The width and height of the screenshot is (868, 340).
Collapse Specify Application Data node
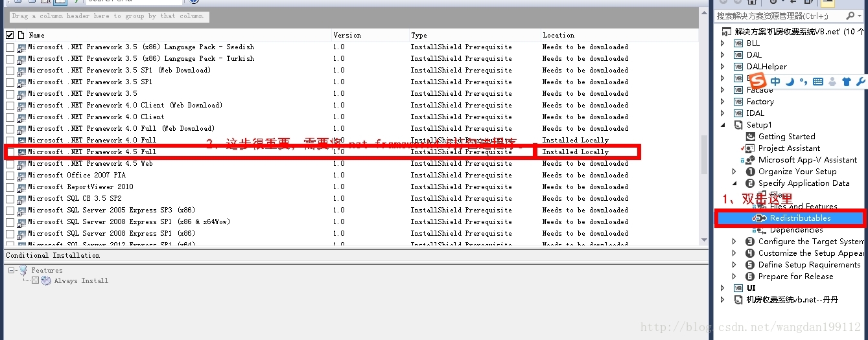[734, 183]
